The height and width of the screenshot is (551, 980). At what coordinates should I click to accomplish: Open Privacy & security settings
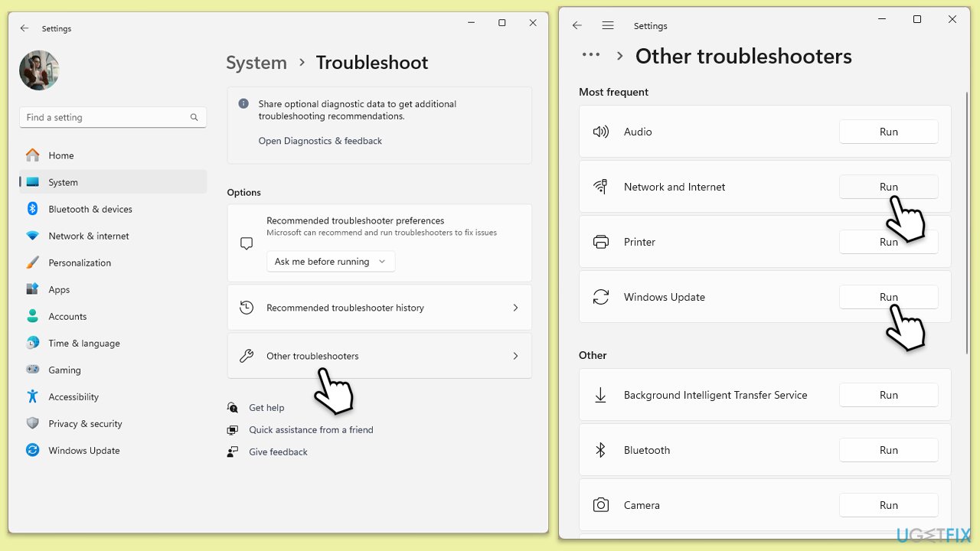click(85, 424)
